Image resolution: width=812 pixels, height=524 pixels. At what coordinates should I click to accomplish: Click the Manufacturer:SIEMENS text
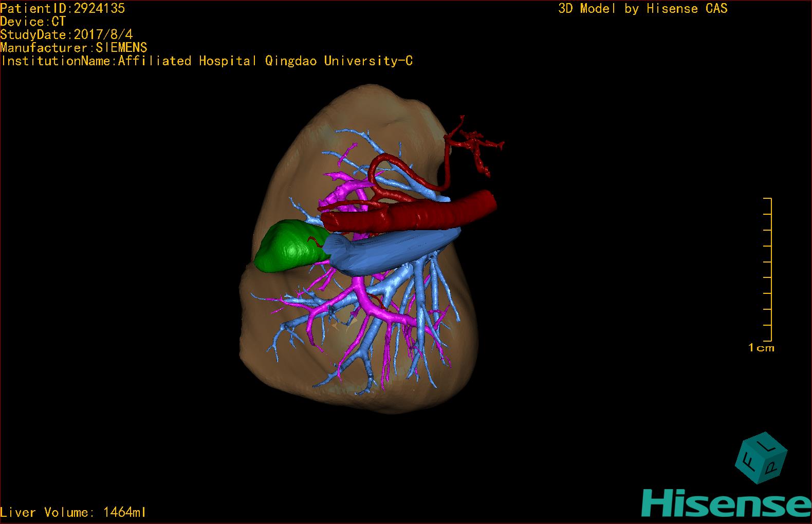coord(73,48)
